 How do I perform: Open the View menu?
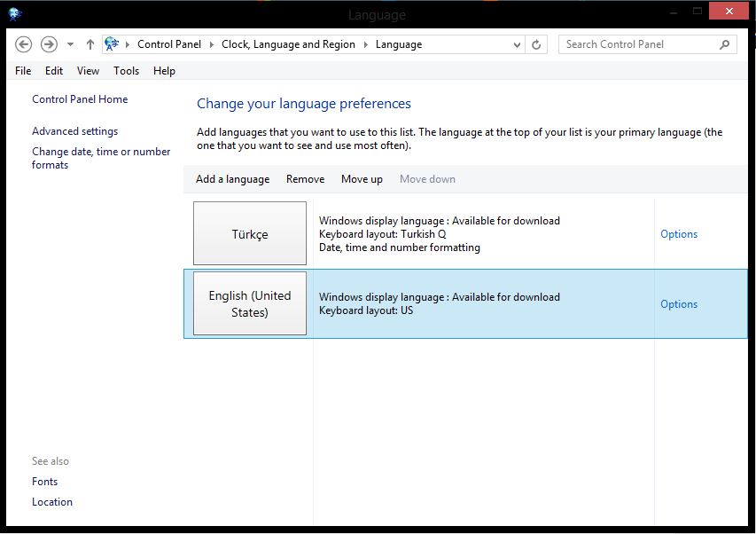point(88,71)
